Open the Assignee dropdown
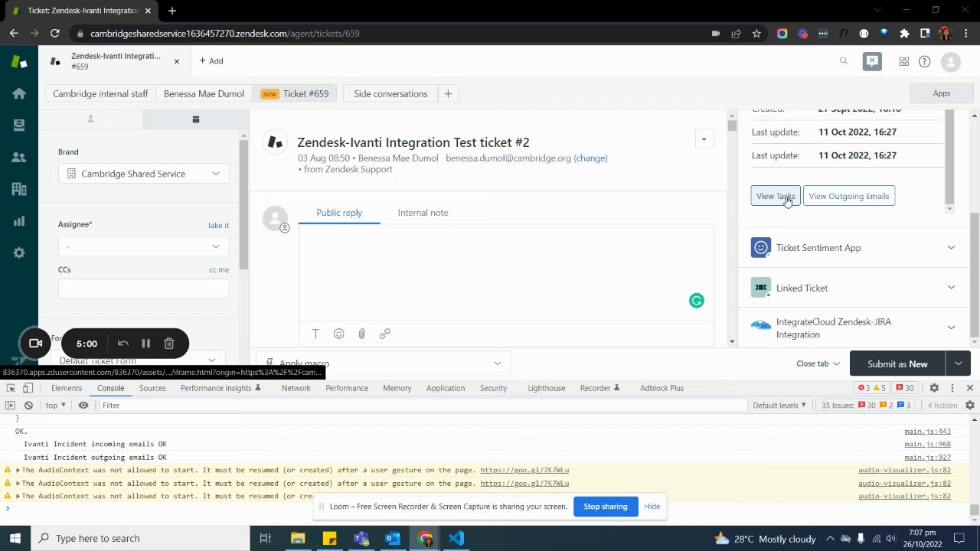This screenshot has height=551, width=980. (143, 246)
